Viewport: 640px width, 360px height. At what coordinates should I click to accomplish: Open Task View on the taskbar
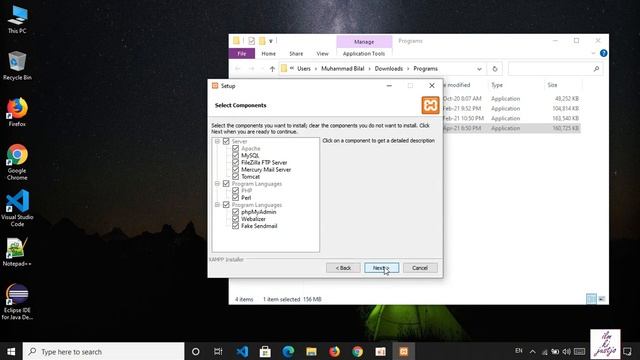[218, 351]
